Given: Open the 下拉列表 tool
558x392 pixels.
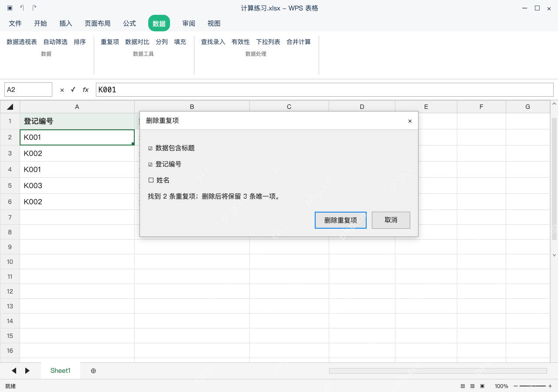Looking at the screenshot, I should 268,42.
